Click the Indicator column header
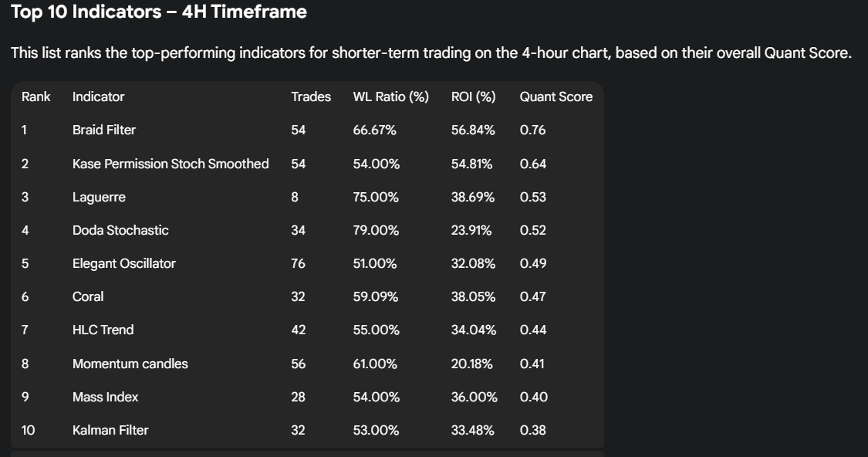 coord(98,96)
